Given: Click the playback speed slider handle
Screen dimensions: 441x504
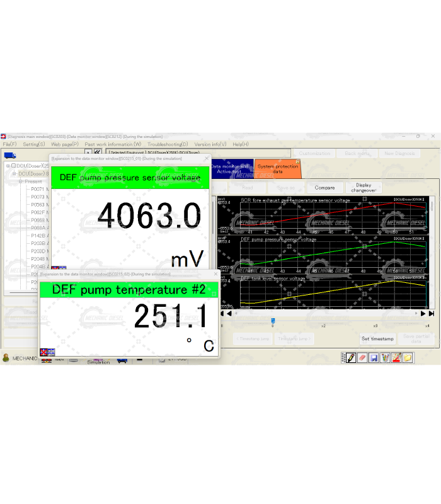Looking at the screenshot, I should pos(272,321).
